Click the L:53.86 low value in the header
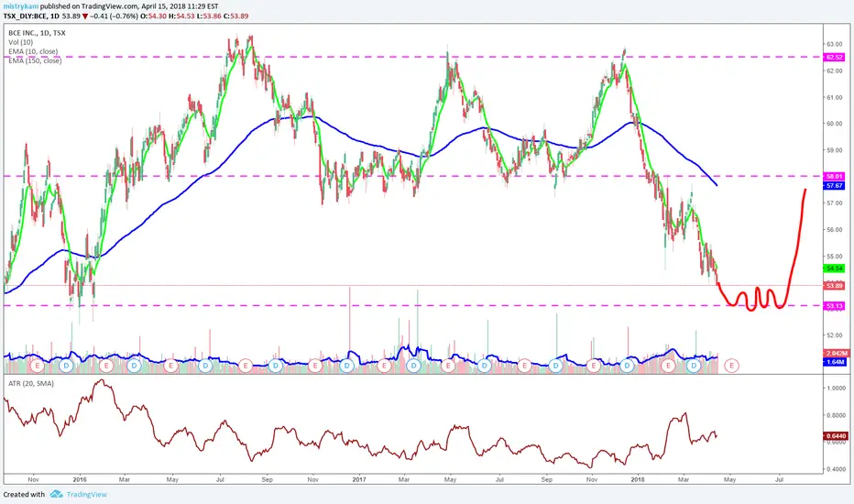This screenshot has width=854, height=504. point(209,16)
